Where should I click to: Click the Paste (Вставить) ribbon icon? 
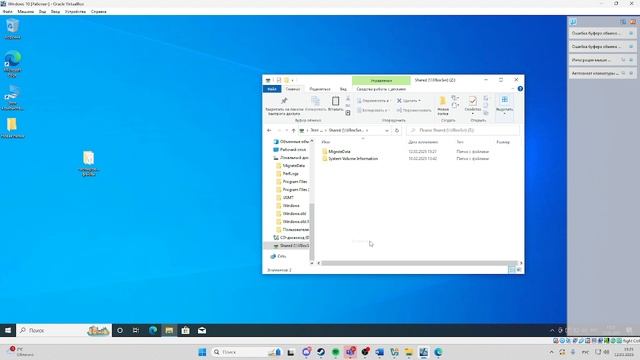tap(335, 104)
